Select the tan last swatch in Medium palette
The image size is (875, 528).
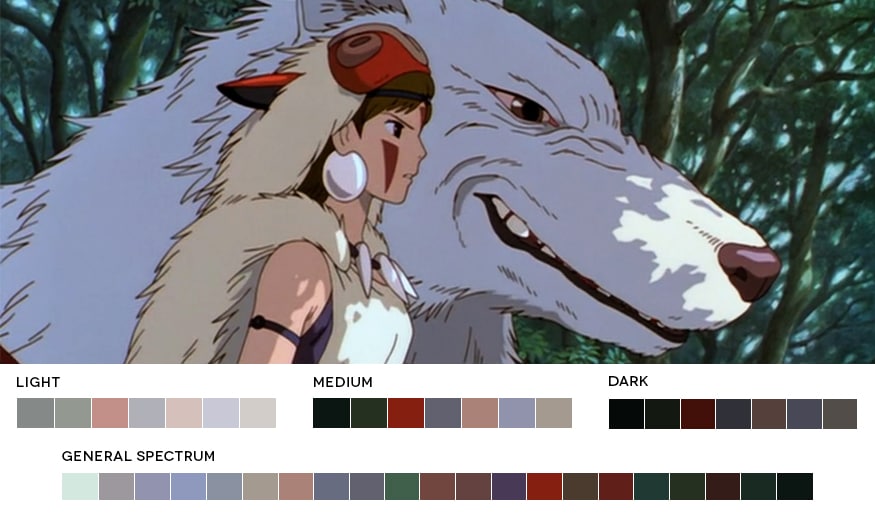coord(554,413)
